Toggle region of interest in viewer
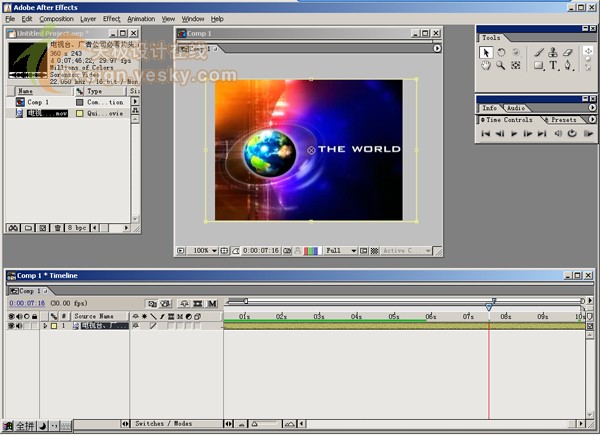Viewport: 600px width, 435px height. (x=364, y=251)
